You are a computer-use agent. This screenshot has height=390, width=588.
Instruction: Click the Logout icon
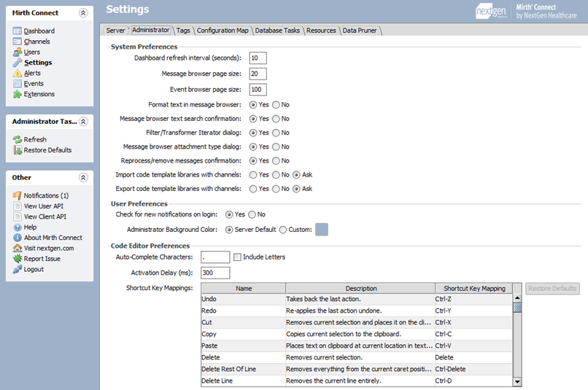pos(18,269)
